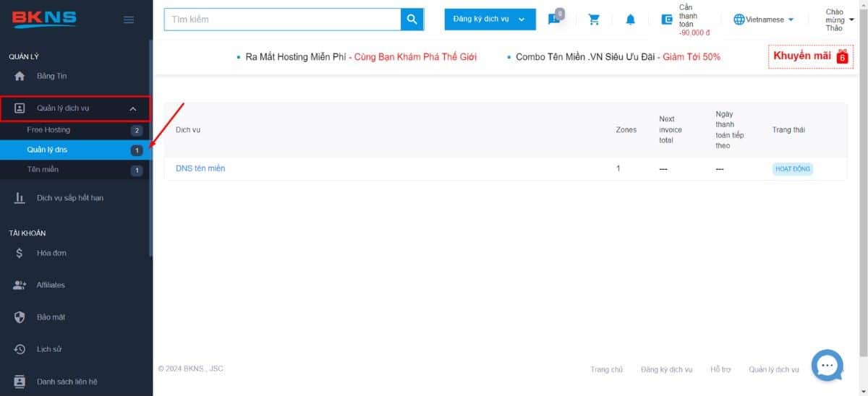Open the shopping cart icon

tap(594, 20)
